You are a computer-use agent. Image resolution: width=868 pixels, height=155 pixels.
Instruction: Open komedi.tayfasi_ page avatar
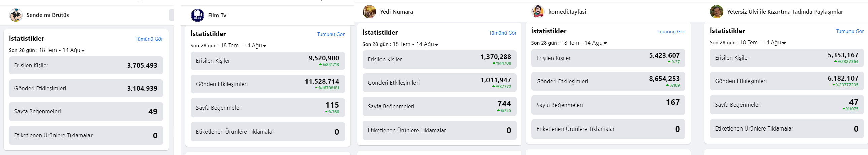(538, 12)
